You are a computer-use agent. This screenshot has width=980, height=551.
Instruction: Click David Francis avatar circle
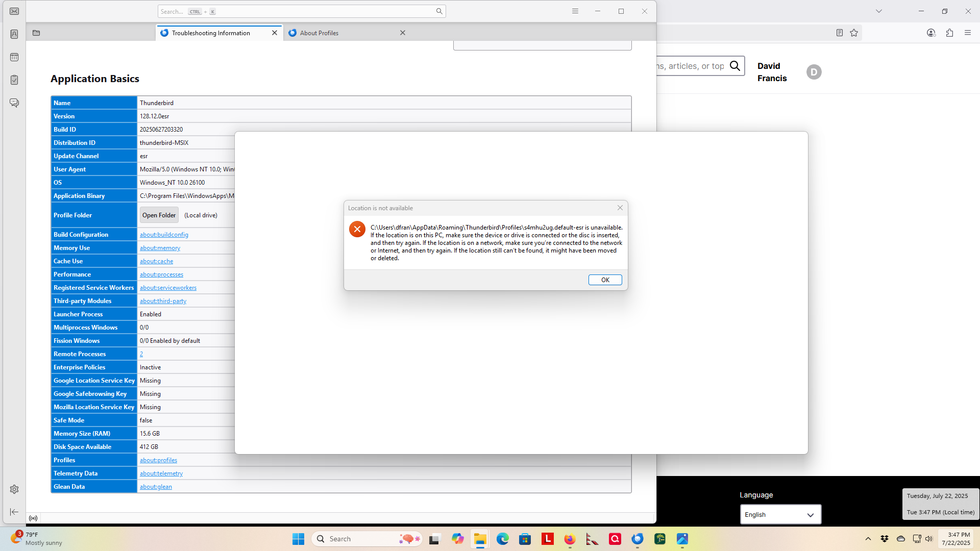814,72
